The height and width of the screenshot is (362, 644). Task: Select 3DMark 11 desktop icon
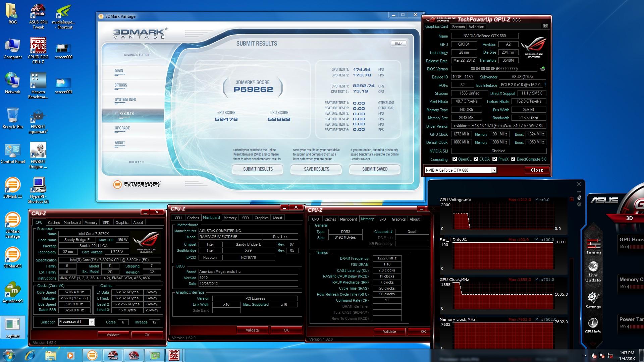pos(12,188)
